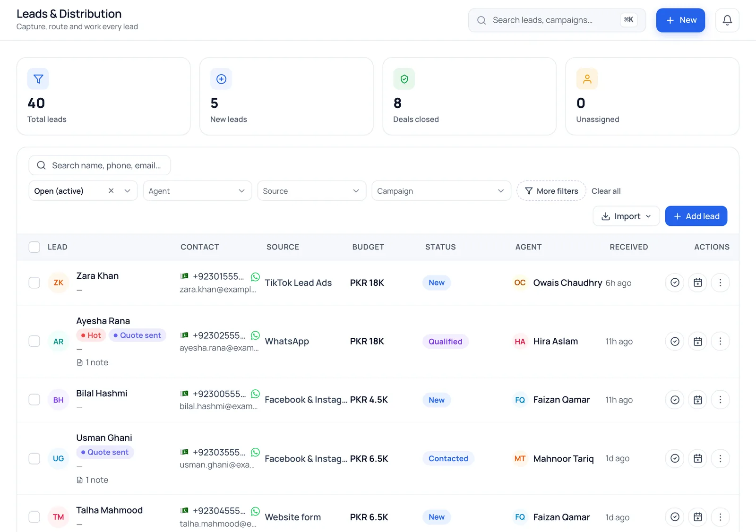Open the Source filter dropdown
The image size is (756, 532).
pos(311,191)
